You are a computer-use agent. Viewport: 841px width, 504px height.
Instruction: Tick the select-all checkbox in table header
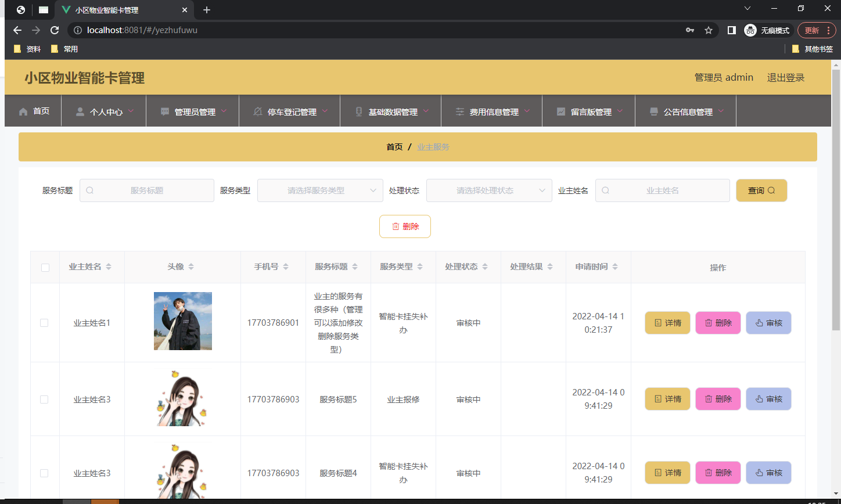(45, 268)
